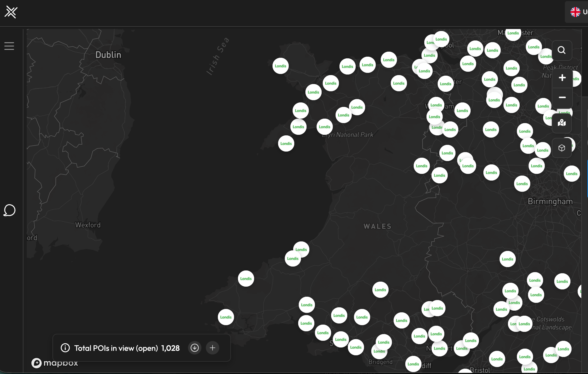Toggle the 3D cube view button
The height and width of the screenshot is (374, 588).
(562, 148)
